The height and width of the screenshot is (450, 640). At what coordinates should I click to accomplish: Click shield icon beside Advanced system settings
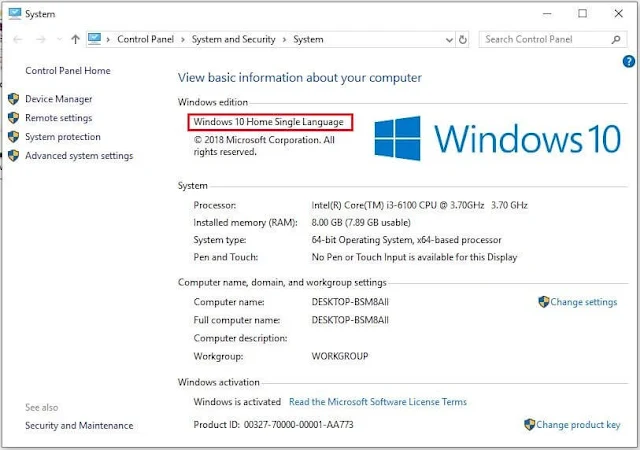13,155
